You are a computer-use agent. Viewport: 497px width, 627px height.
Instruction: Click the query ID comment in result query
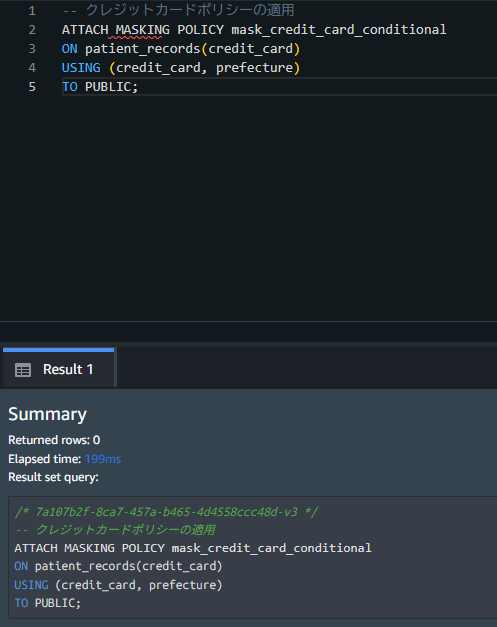[x=166, y=512]
